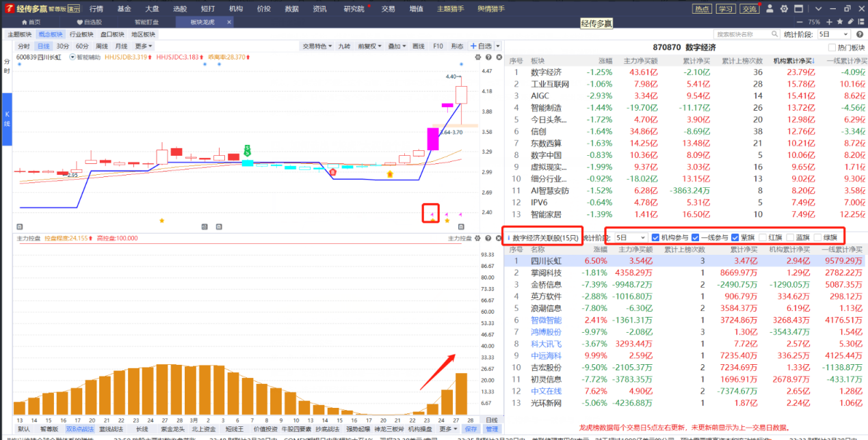
Task: Check the 蓝旗 checkbox
Action: [x=790, y=237]
